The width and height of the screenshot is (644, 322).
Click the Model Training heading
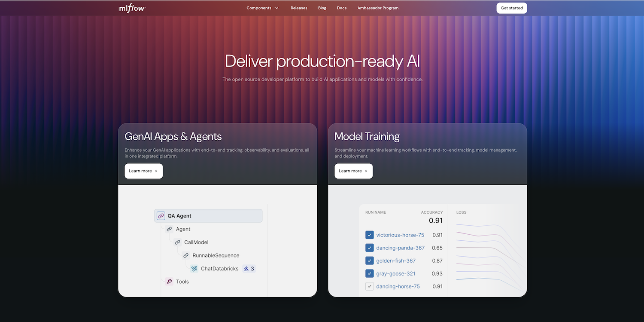[x=367, y=137]
